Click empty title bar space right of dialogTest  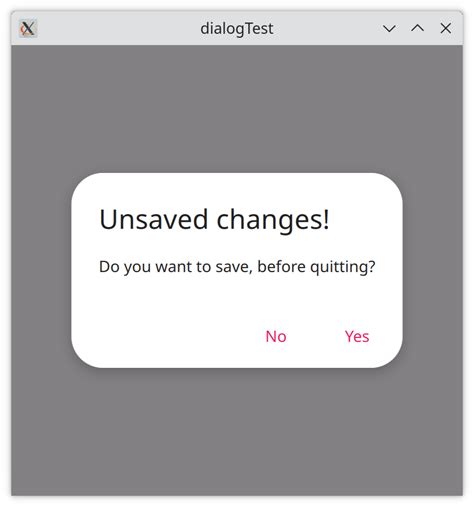pos(327,29)
